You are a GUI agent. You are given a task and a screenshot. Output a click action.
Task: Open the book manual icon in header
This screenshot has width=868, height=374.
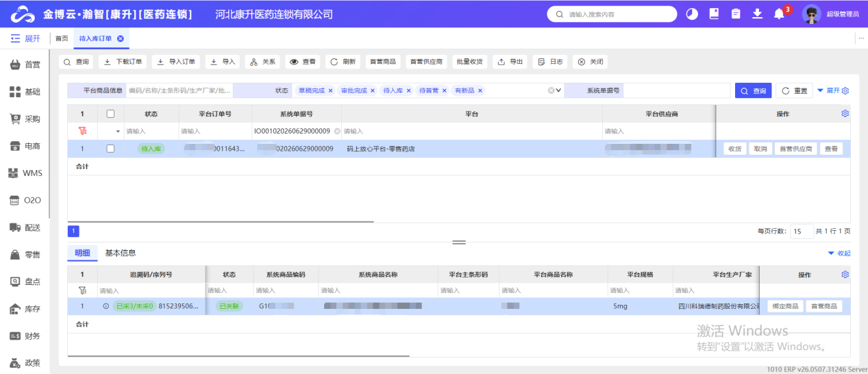(714, 14)
